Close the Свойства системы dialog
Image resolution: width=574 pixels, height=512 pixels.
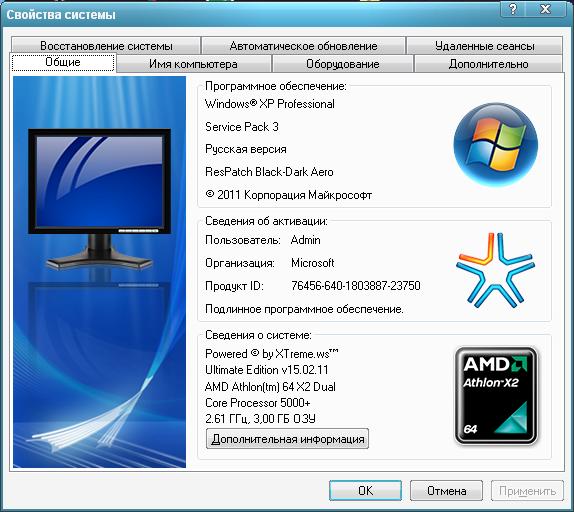(x=545, y=9)
